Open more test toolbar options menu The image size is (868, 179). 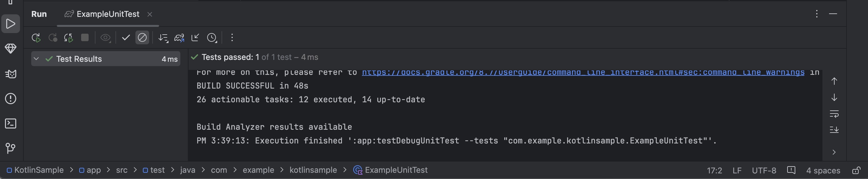coord(232,37)
